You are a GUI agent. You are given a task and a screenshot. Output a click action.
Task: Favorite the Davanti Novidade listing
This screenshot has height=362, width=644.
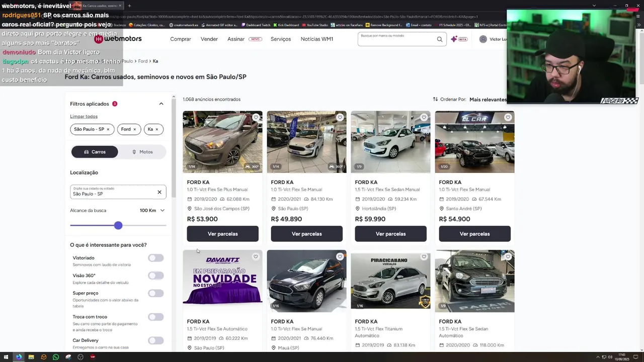click(256, 256)
